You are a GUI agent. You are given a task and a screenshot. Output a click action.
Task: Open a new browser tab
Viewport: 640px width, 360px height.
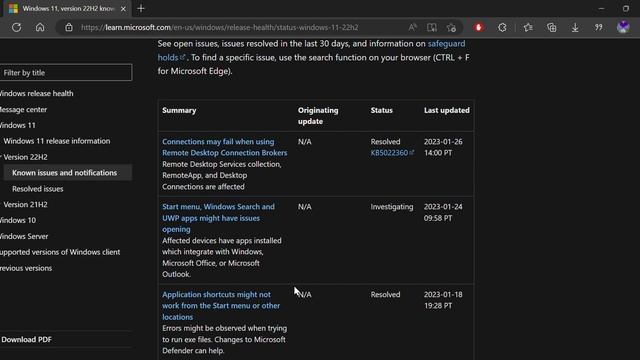pos(141,8)
